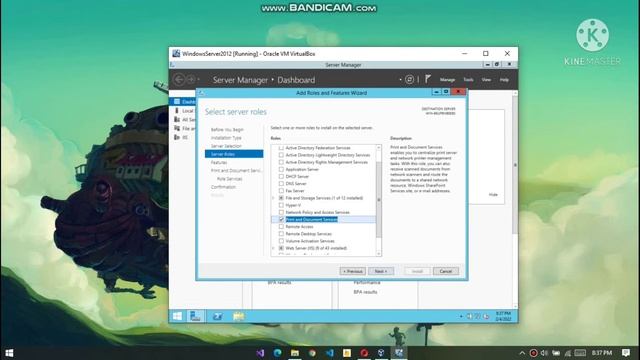The height and width of the screenshot is (360, 640).
Task: Go back with Server Manager back arrow
Action: 179,80
